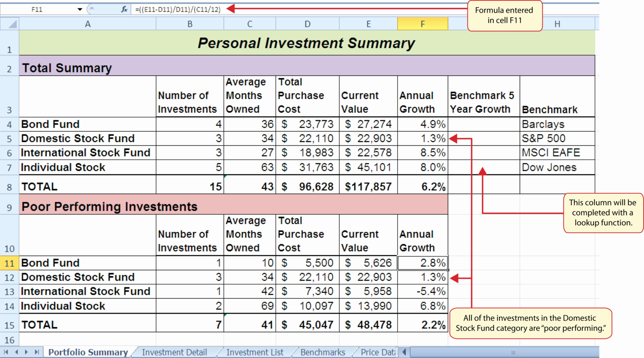
Task: Select the Portfolio Summary sheet tab
Action: (88, 352)
